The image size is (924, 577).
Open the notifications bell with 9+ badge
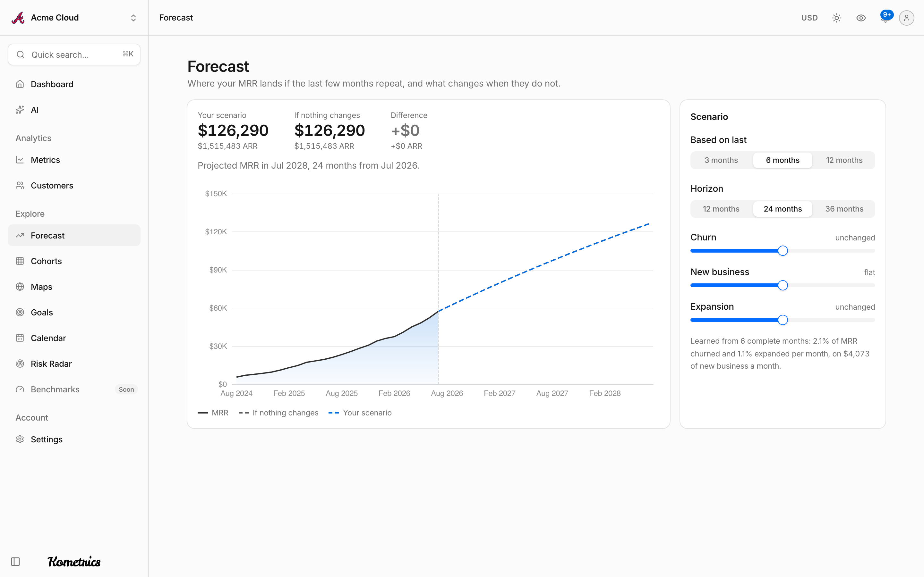point(885,18)
